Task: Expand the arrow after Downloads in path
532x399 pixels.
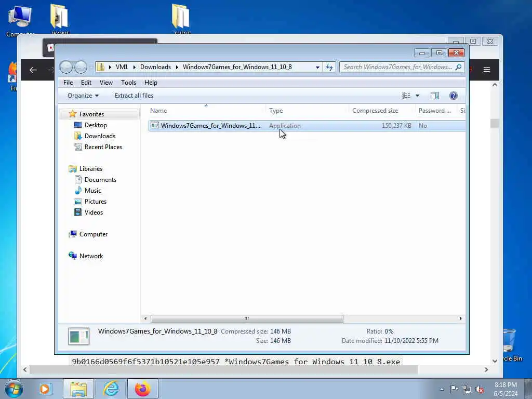Action: [177, 67]
